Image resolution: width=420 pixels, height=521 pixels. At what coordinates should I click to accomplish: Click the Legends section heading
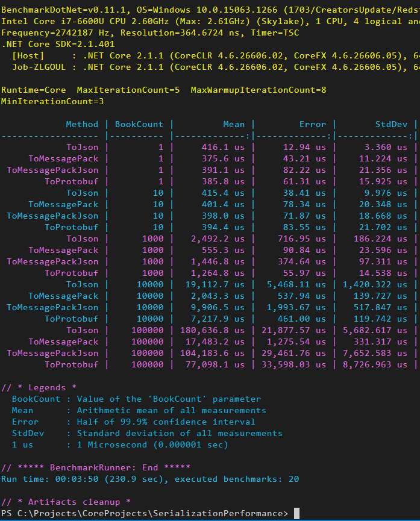click(39, 387)
